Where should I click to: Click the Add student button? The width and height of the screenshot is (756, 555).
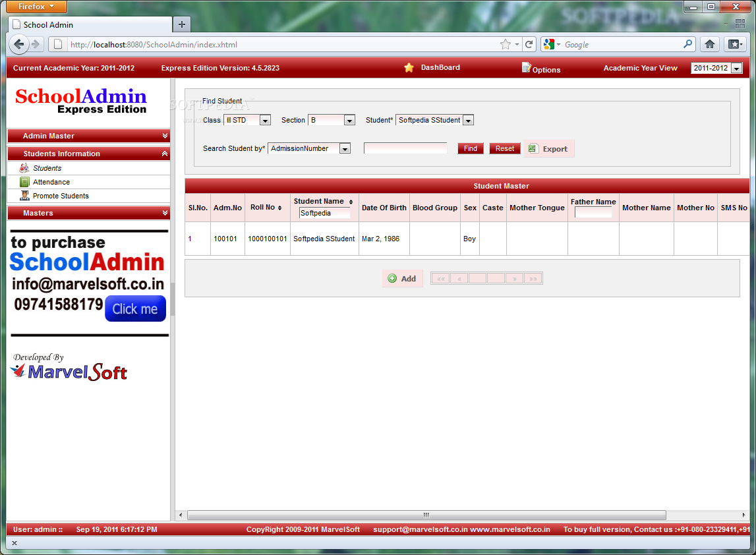402,278
